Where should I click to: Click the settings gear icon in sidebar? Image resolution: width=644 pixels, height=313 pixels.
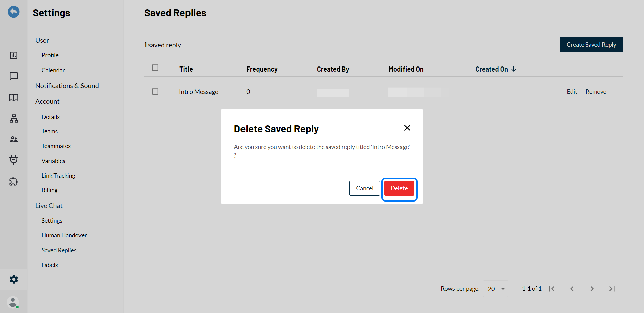coord(14,279)
